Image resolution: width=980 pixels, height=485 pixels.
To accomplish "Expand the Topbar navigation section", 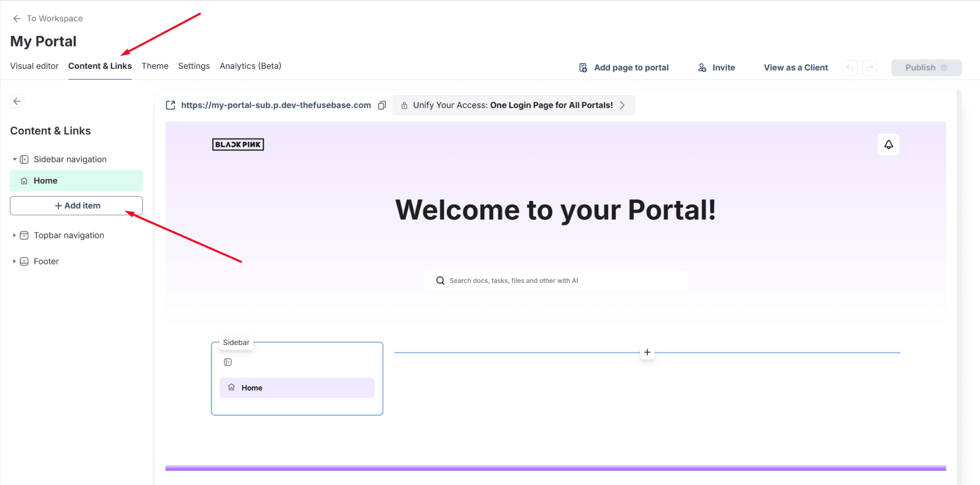I will click(x=14, y=235).
